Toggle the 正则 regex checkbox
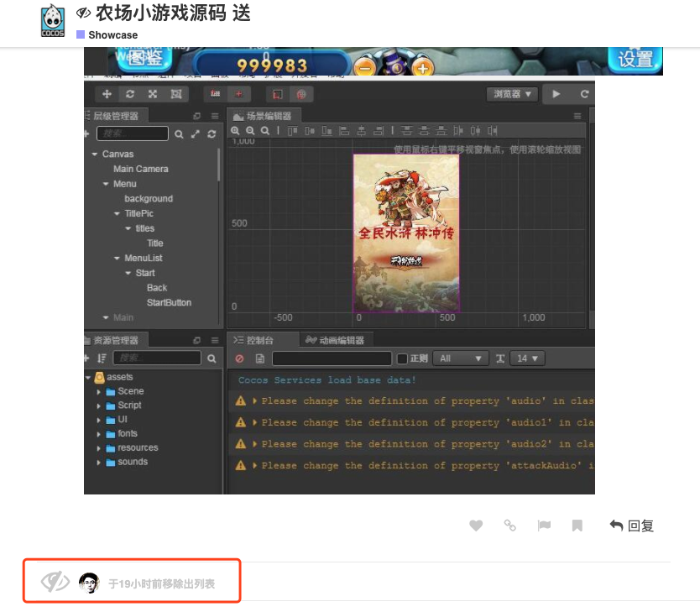Image resolution: width=700 pixels, height=612 pixels. pos(402,358)
